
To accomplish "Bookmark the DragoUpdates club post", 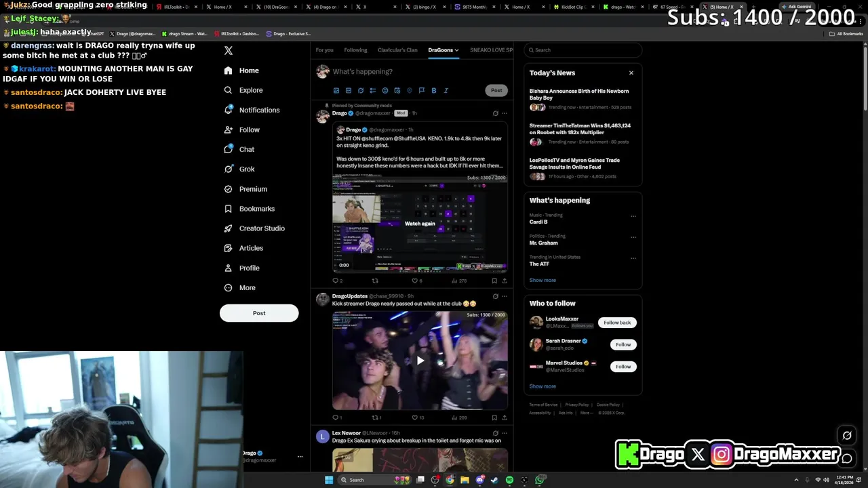I will tap(494, 418).
